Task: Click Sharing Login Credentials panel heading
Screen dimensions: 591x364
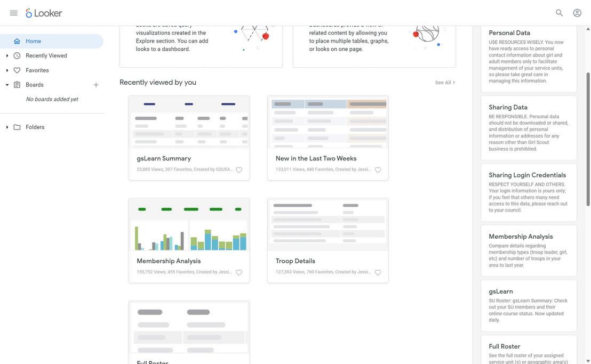Action: [527, 175]
